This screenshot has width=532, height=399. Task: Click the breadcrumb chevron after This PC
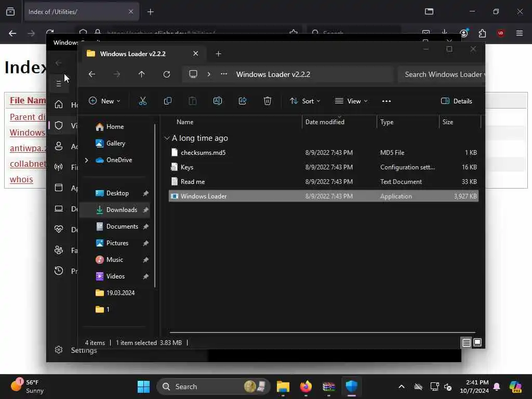209,74
